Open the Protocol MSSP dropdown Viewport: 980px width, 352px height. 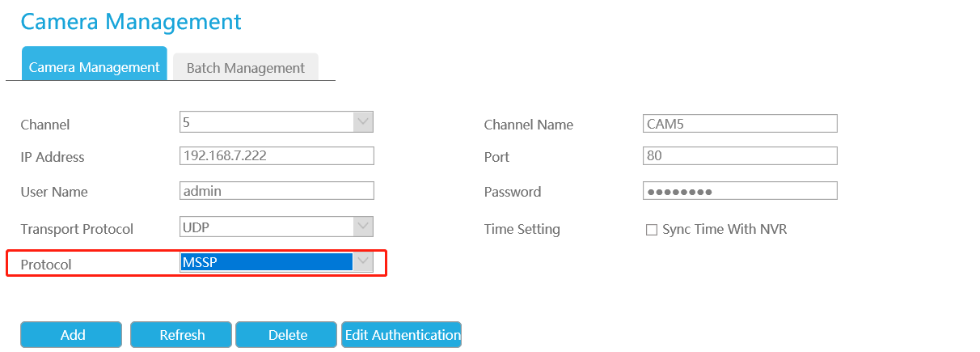tap(277, 262)
